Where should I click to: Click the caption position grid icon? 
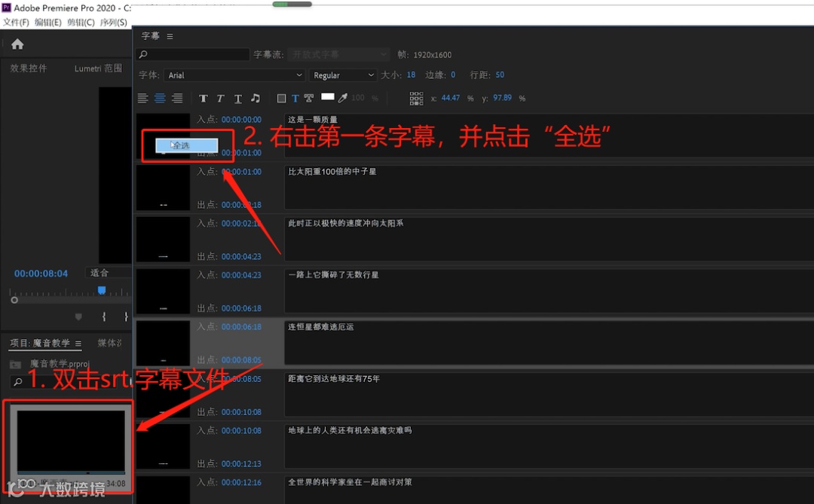tap(416, 98)
